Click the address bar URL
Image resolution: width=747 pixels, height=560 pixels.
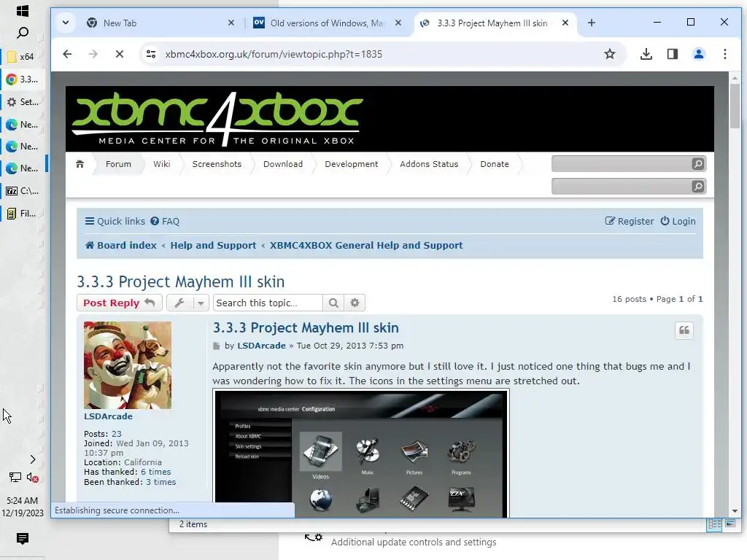(274, 54)
